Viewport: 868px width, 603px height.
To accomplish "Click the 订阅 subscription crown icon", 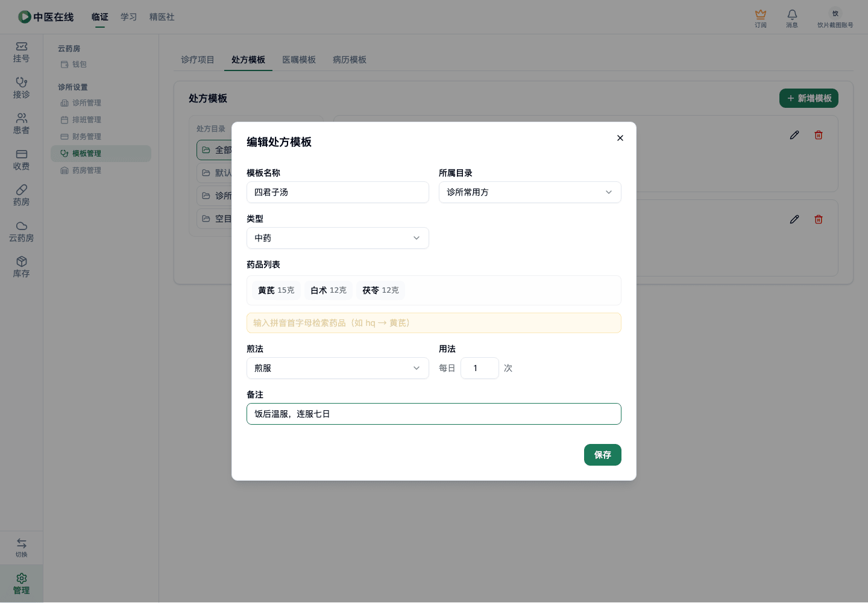I will 761,18.
